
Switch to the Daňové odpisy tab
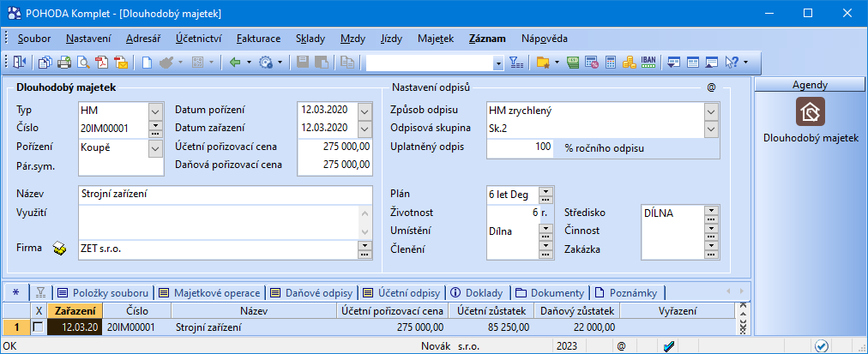tap(312, 292)
